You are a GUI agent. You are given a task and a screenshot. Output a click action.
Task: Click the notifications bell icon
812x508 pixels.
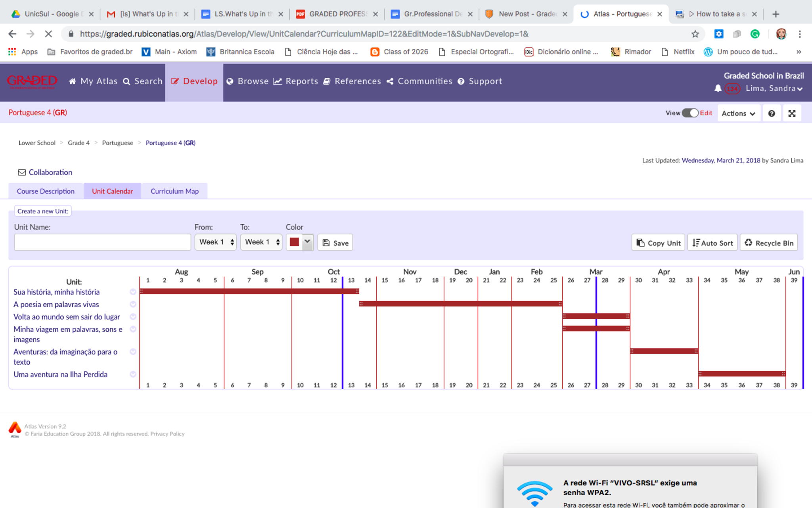click(718, 88)
